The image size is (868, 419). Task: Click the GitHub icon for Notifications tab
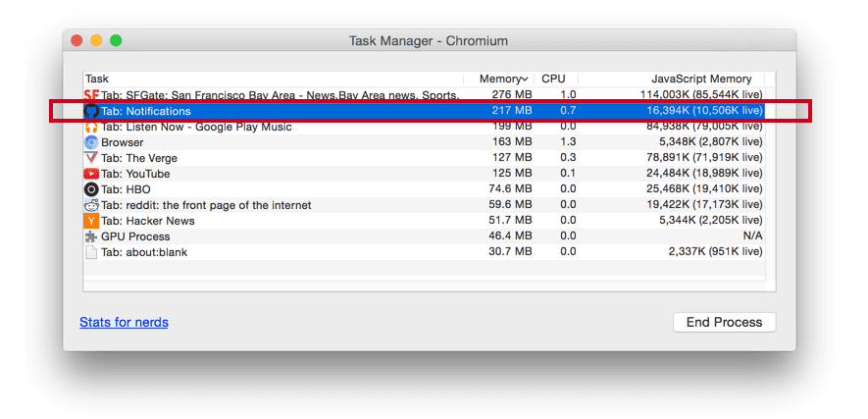coord(91,111)
